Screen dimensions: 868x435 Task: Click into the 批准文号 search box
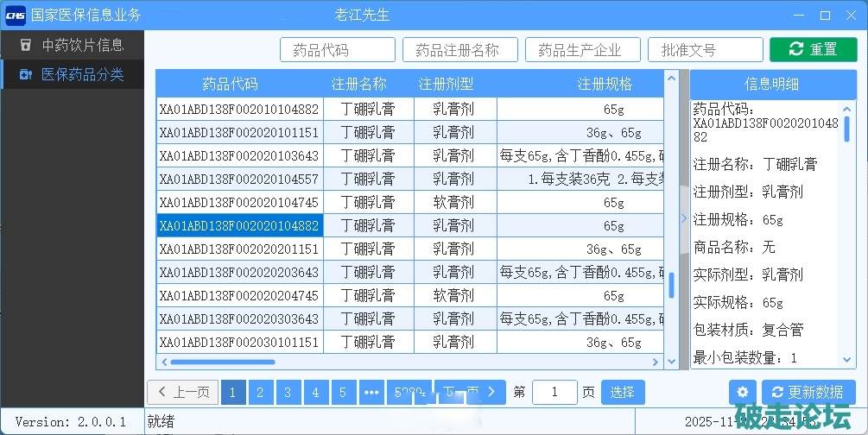[x=705, y=50]
